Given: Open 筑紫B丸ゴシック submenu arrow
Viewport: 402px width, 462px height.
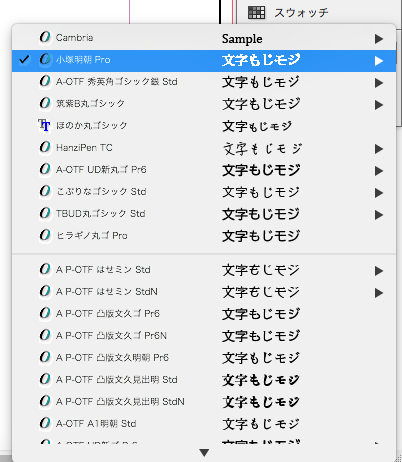Looking at the screenshot, I should pos(379,105).
